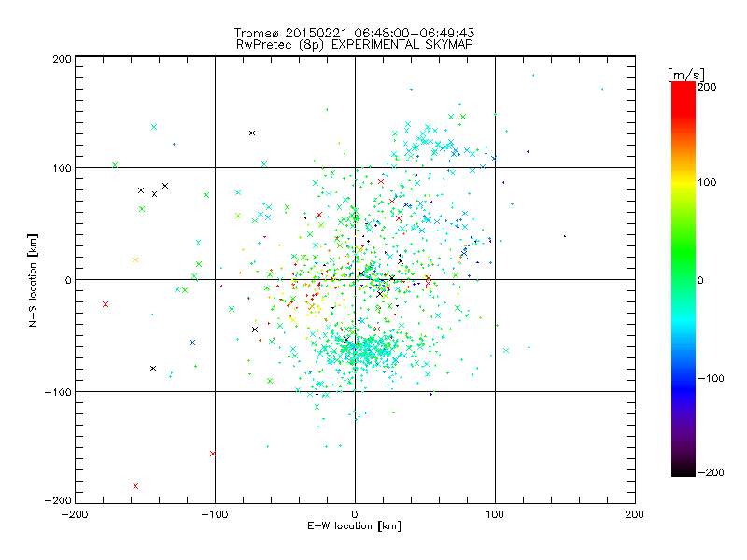Click the E-W axis tick label '200'
Viewport: 747px width, 560px height.
coord(635,514)
